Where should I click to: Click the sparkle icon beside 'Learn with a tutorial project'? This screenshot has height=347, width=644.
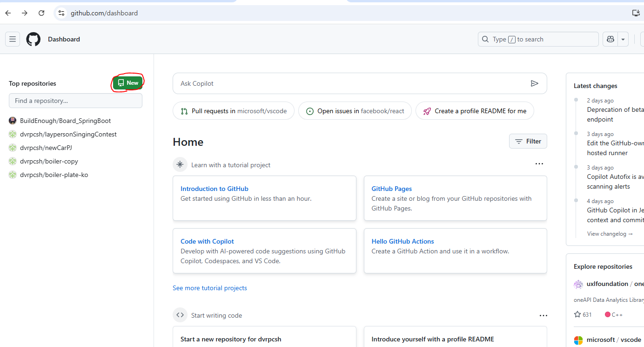(x=180, y=164)
